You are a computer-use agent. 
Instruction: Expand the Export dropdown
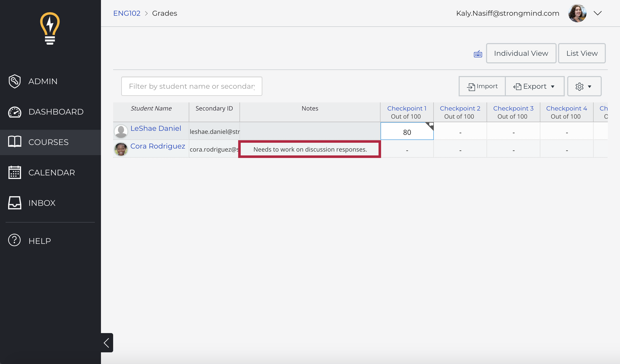(534, 86)
